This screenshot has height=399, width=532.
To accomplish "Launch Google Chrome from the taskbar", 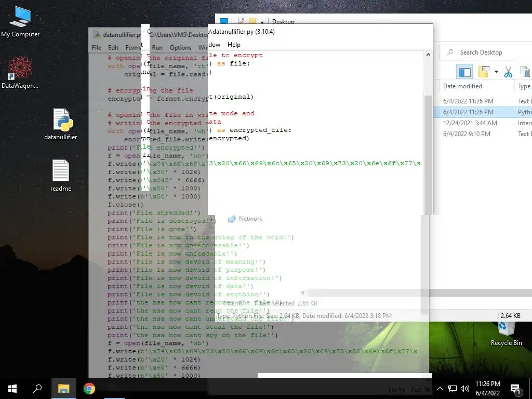I will (89, 389).
